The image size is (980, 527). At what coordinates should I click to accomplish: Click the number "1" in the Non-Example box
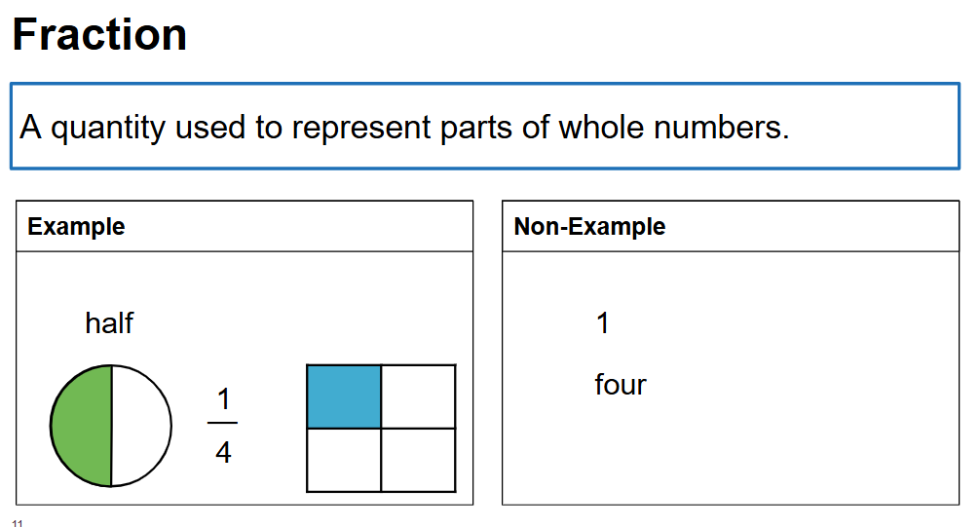coord(603,323)
